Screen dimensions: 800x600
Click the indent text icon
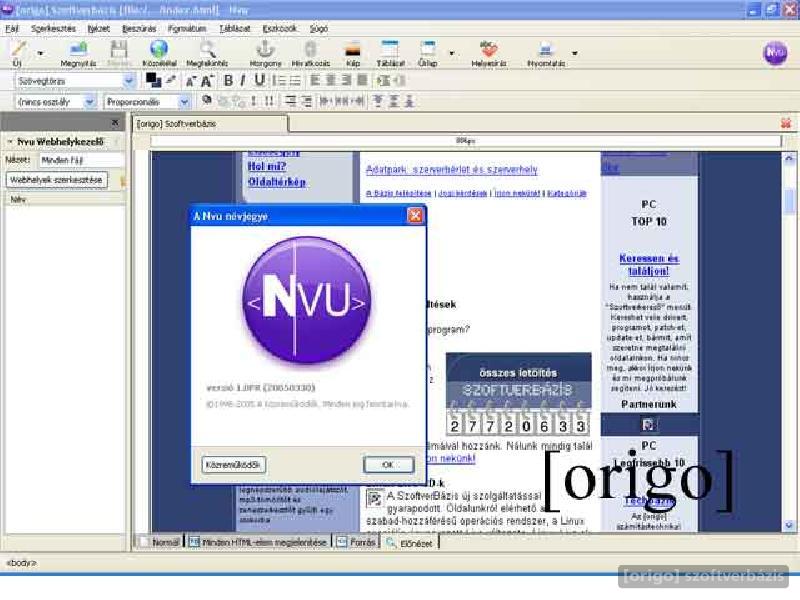(383, 81)
